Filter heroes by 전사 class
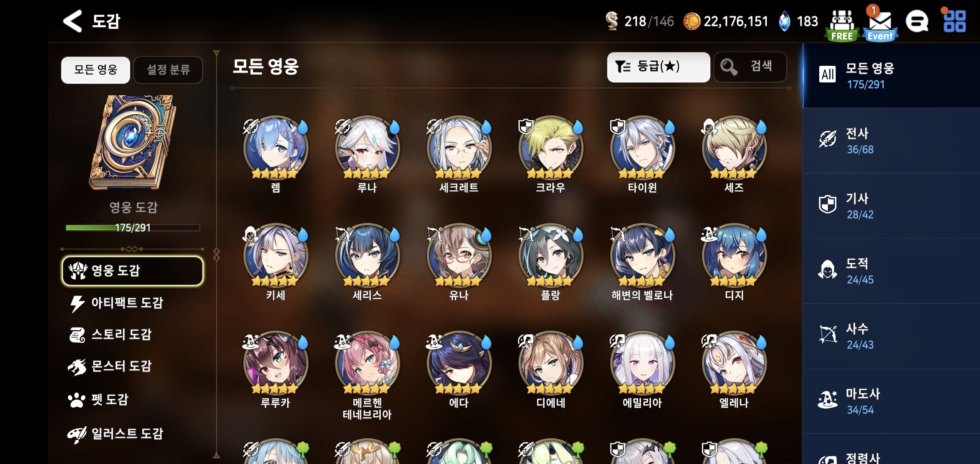 coord(891,141)
